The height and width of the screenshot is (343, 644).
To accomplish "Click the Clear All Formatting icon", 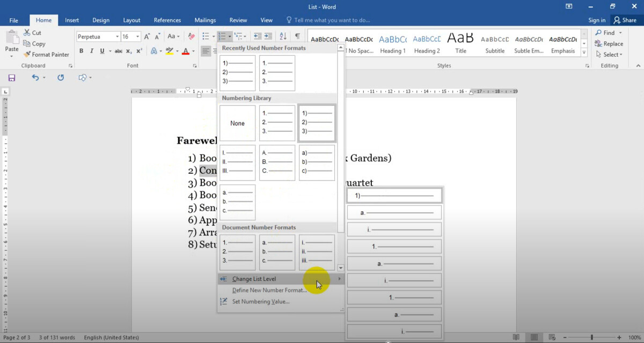I will 192,36.
